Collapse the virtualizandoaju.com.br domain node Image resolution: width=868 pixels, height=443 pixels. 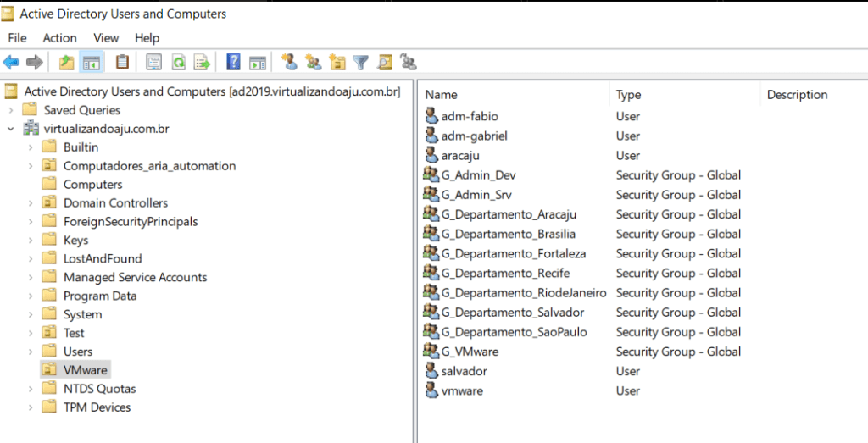coord(10,129)
